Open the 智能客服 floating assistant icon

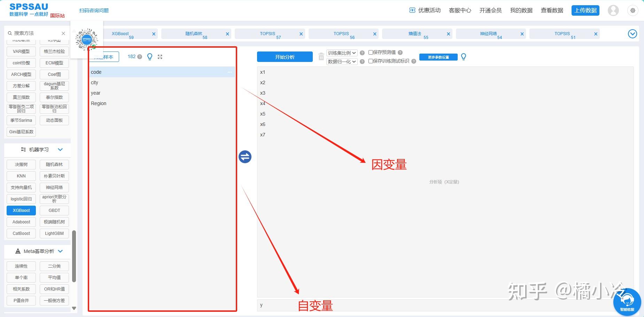[628, 301]
